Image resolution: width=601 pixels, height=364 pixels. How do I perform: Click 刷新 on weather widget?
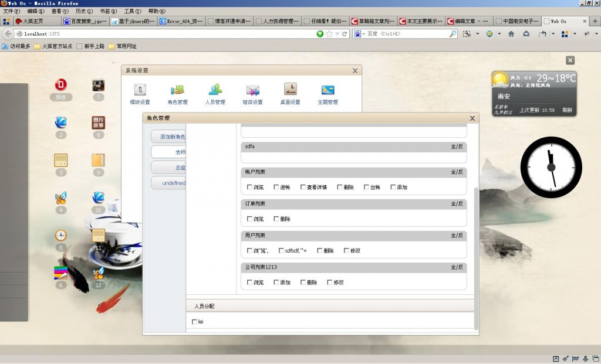click(568, 110)
